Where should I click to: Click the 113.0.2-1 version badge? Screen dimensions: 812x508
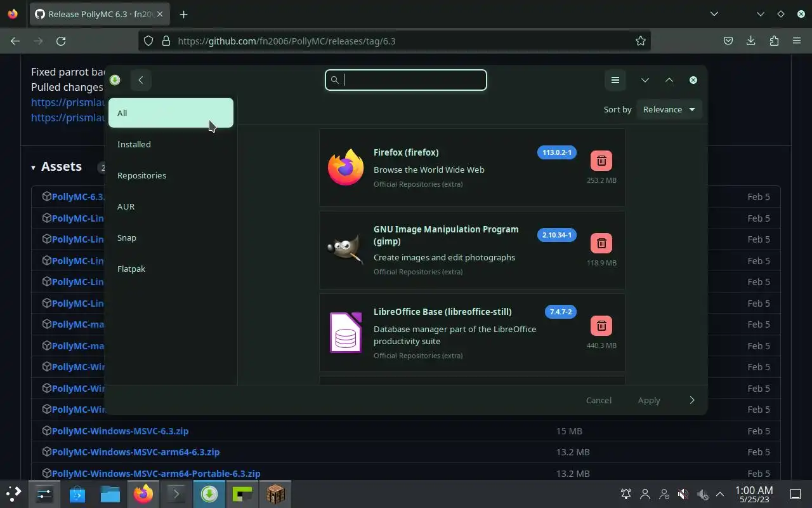pyautogui.click(x=557, y=152)
